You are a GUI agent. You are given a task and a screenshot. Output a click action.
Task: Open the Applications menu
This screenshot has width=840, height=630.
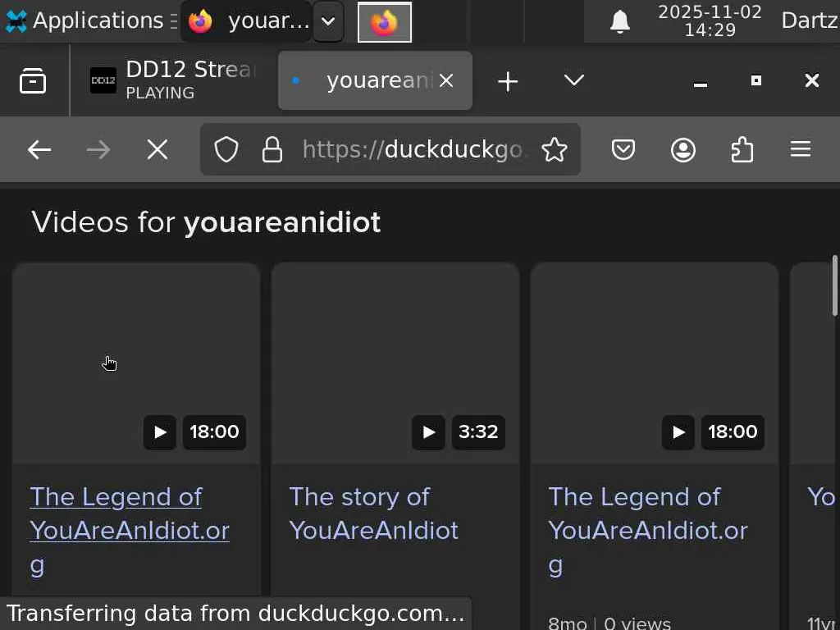tap(85, 21)
